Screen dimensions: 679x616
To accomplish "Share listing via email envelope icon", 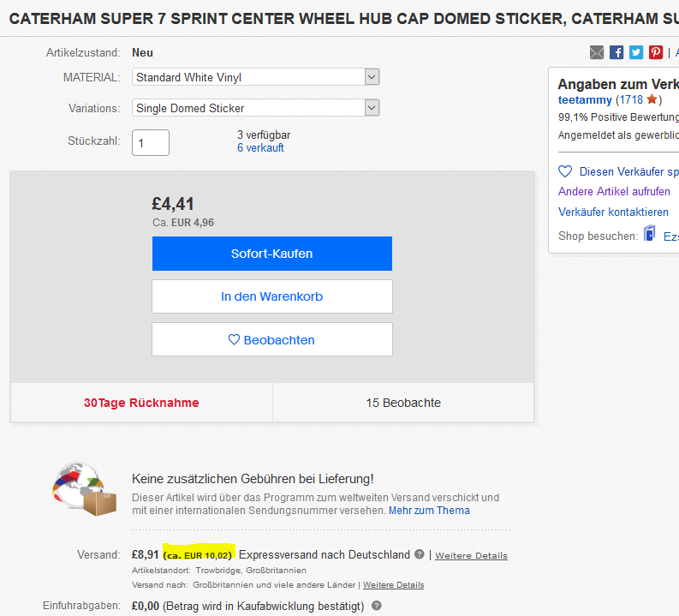I will coord(597,52).
